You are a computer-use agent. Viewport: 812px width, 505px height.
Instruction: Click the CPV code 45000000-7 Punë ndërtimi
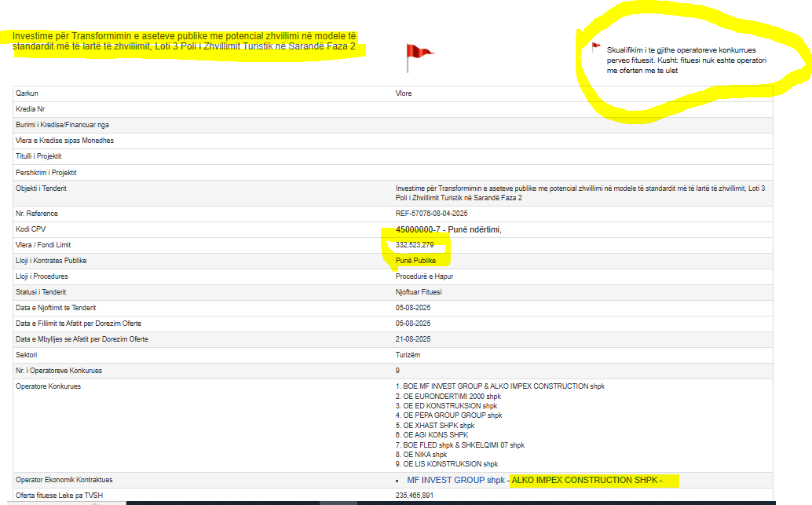click(448, 229)
